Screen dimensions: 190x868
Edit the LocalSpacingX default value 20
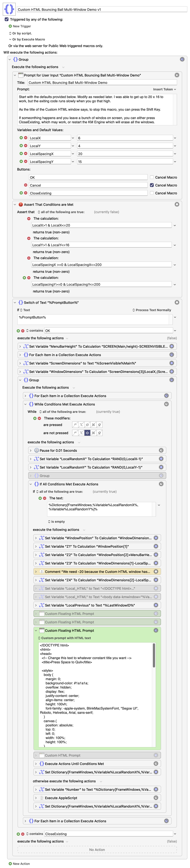[x=125, y=154]
